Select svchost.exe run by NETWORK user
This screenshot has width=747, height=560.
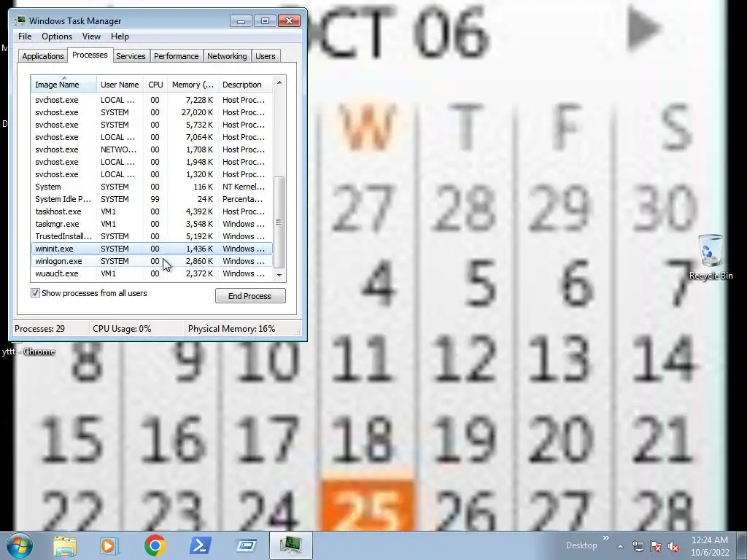click(x=152, y=149)
